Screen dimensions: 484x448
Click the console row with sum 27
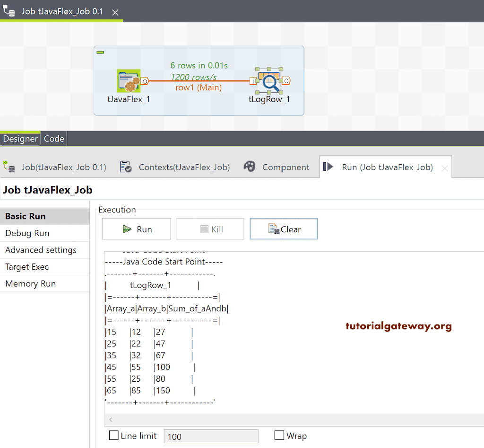click(x=149, y=332)
